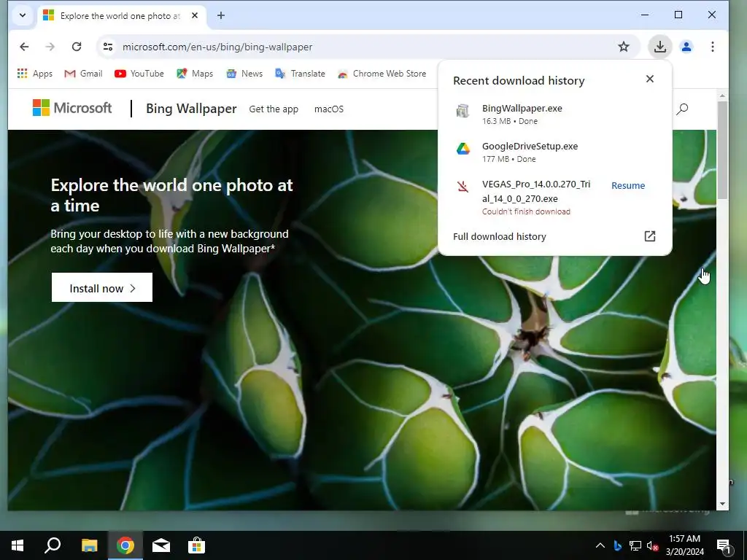Viewport: 747px width, 560px height.
Task: Expand the tab search dropdown arrow
Action: coord(23,16)
